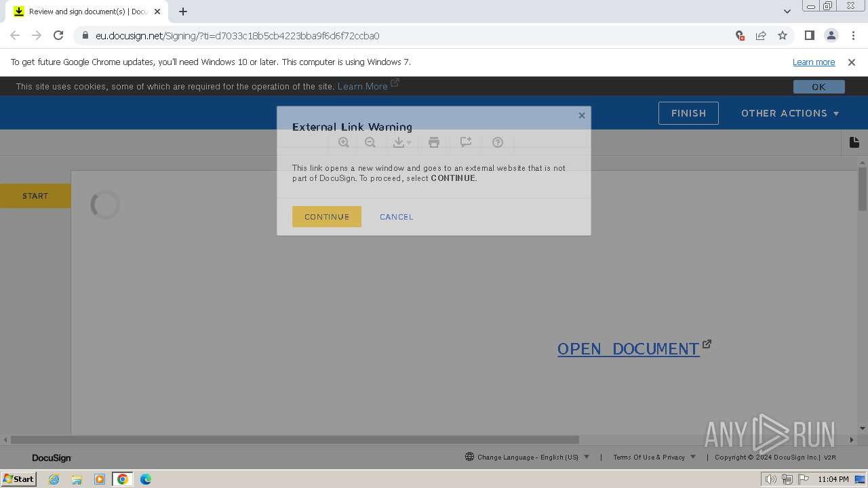Click the print document icon
The width and height of the screenshot is (868, 488).
point(434,142)
